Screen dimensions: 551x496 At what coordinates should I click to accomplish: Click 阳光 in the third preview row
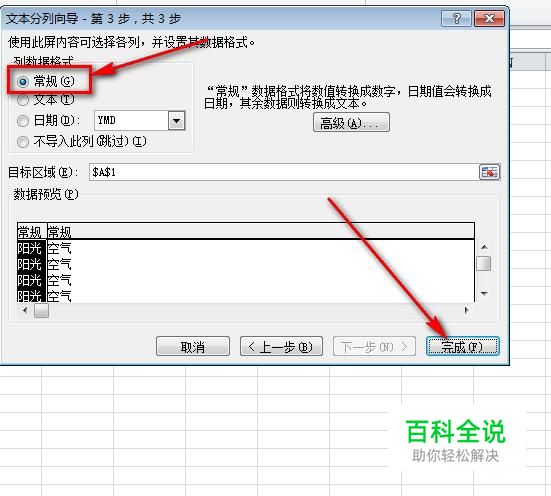(31, 280)
